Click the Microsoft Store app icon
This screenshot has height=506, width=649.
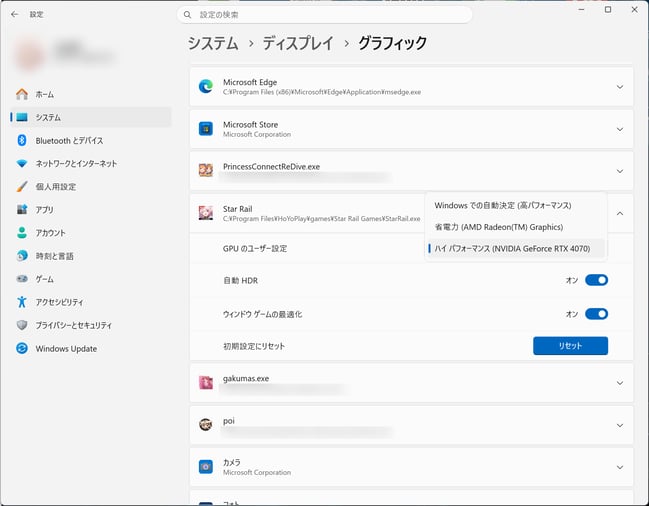(x=206, y=129)
